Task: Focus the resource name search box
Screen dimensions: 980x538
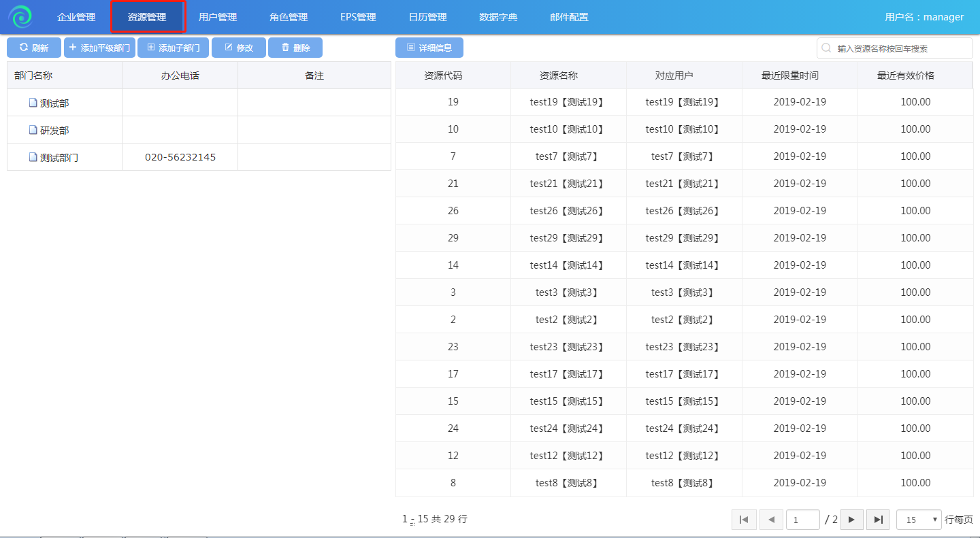Action: pyautogui.click(x=900, y=48)
